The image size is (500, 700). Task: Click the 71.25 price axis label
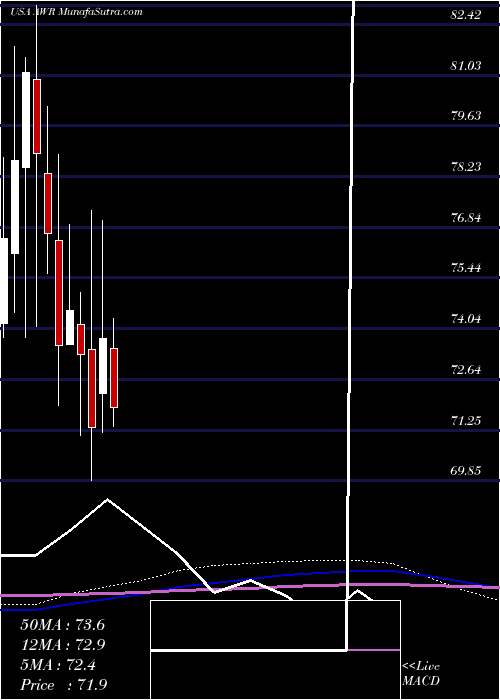(466, 421)
